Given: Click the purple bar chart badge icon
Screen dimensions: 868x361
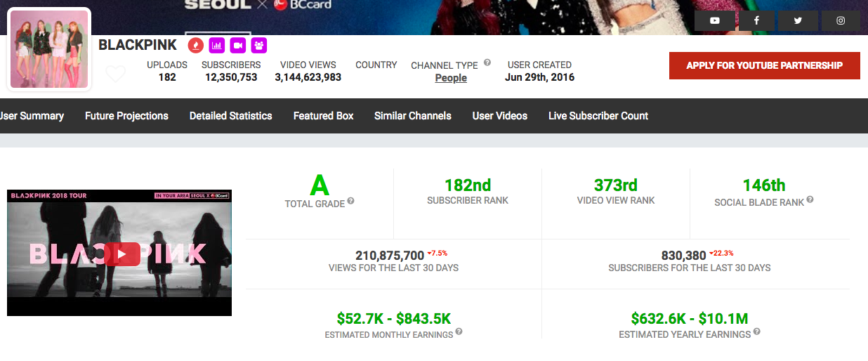Looking at the screenshot, I should click(x=217, y=46).
